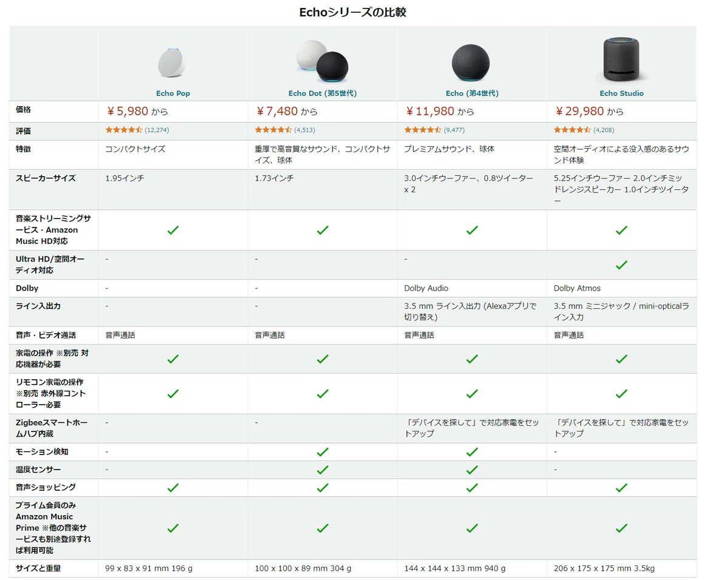View the 4,513 reviews count

click(x=305, y=130)
